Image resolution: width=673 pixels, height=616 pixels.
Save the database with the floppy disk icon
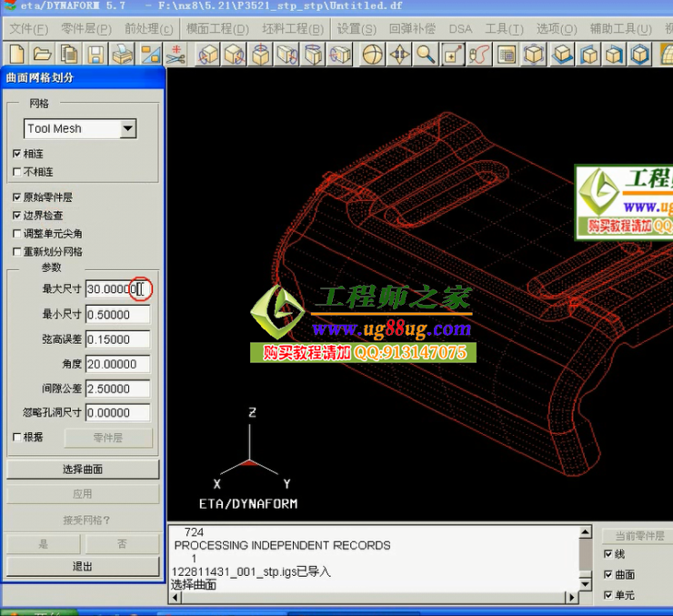tap(95, 55)
